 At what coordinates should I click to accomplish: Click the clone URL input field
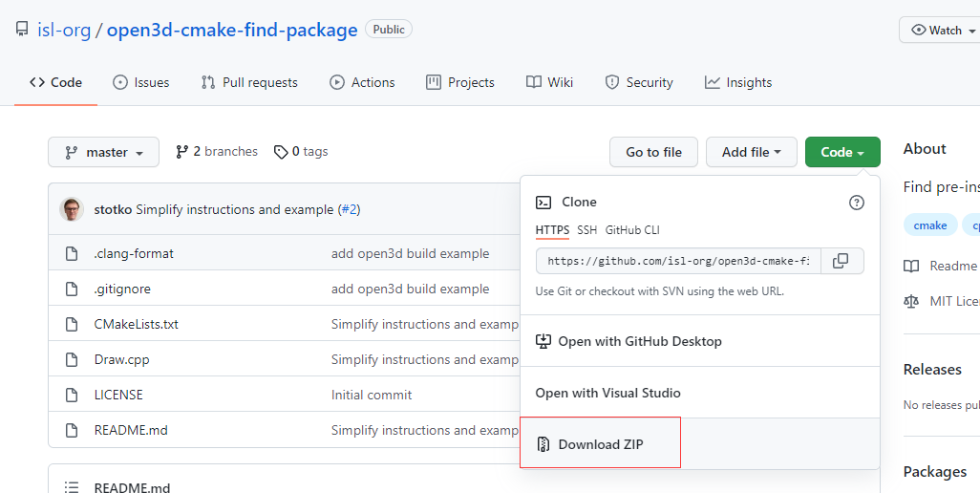(679, 261)
